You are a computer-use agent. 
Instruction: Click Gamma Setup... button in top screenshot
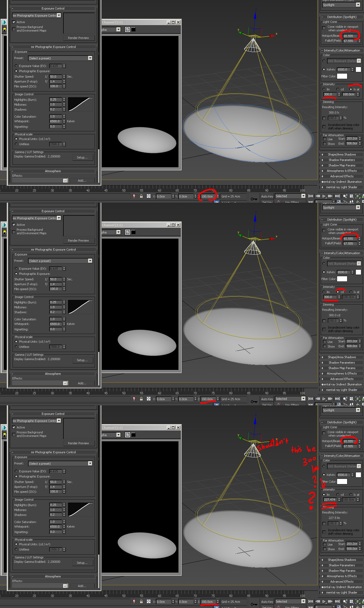tap(83, 157)
